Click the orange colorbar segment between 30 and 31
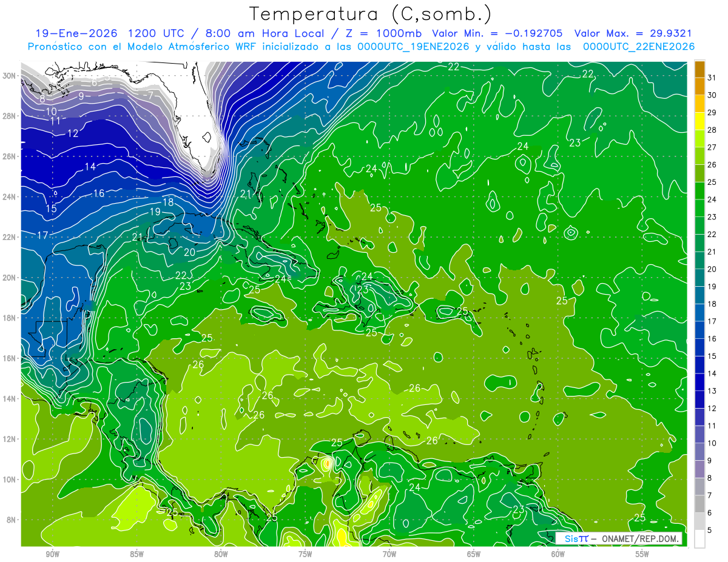Viewport: 728px width, 562px height. pos(699,86)
